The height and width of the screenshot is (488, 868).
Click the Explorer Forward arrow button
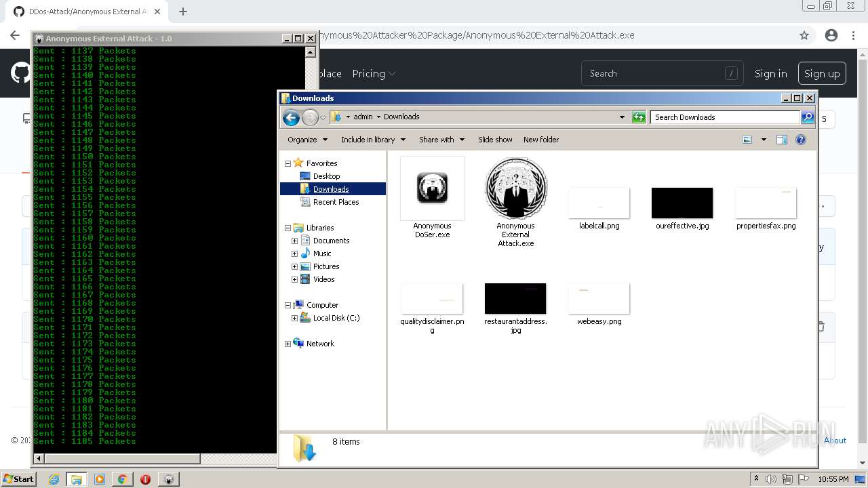[310, 117]
